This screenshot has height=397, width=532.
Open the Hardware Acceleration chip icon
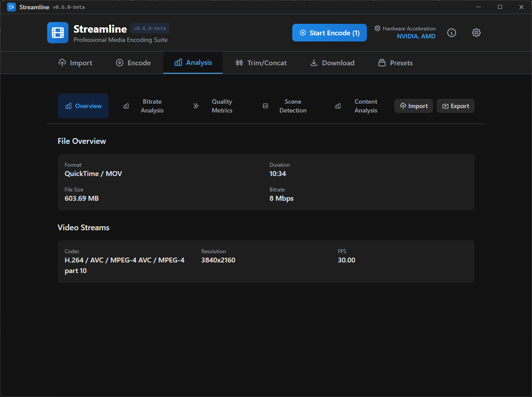pyautogui.click(x=377, y=28)
